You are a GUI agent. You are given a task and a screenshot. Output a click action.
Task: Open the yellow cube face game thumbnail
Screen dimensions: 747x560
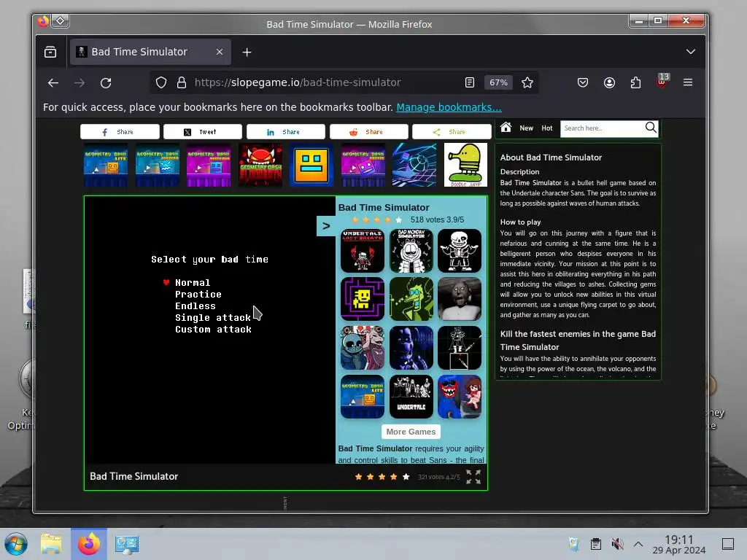click(311, 165)
